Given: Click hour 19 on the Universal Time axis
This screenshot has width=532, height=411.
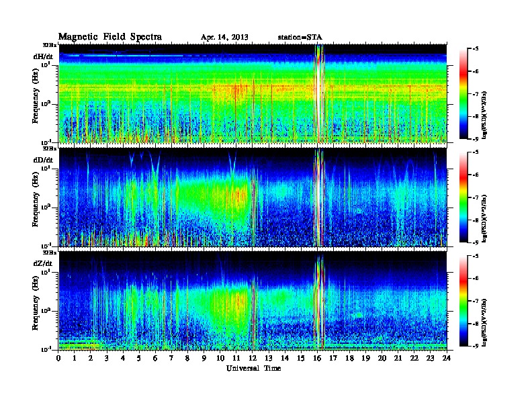Looking at the screenshot, I should [x=365, y=358].
